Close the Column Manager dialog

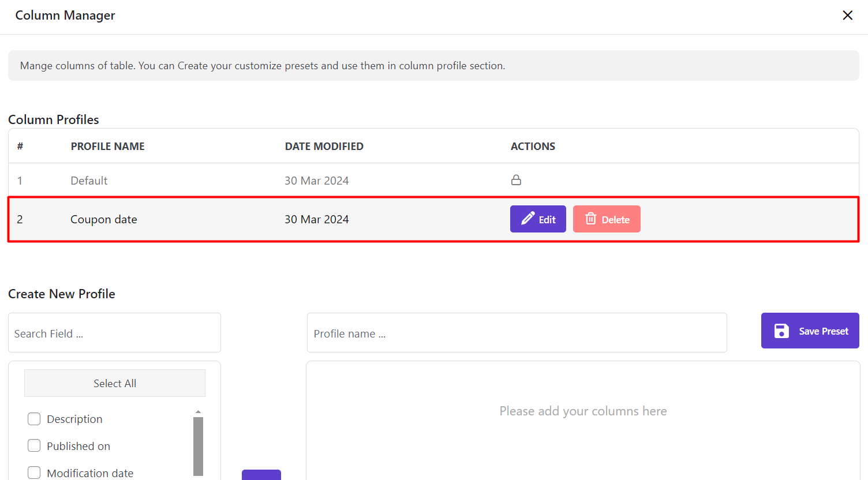847,16
